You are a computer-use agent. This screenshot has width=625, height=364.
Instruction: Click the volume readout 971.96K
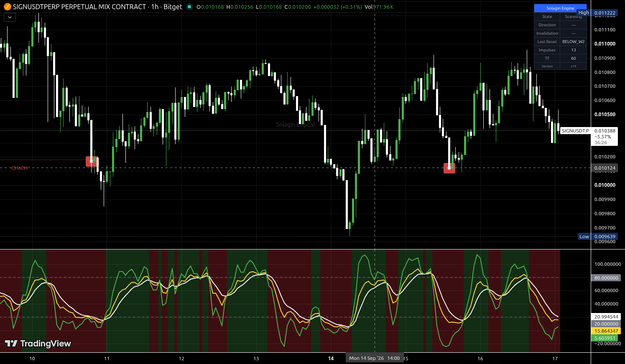pos(383,7)
